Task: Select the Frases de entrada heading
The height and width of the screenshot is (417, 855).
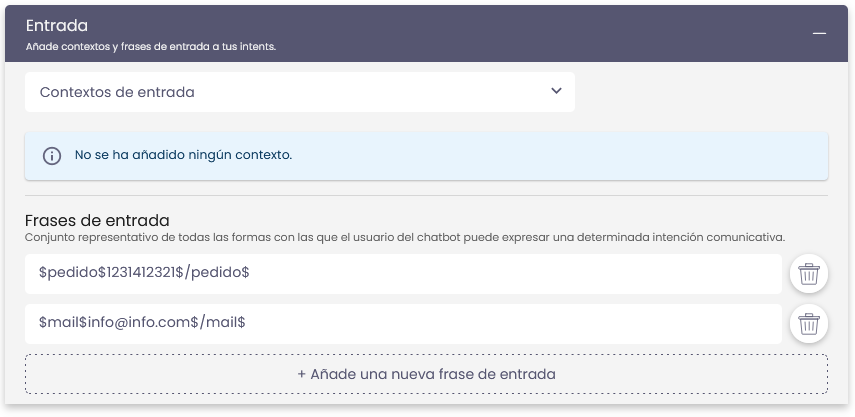Action: point(97,220)
